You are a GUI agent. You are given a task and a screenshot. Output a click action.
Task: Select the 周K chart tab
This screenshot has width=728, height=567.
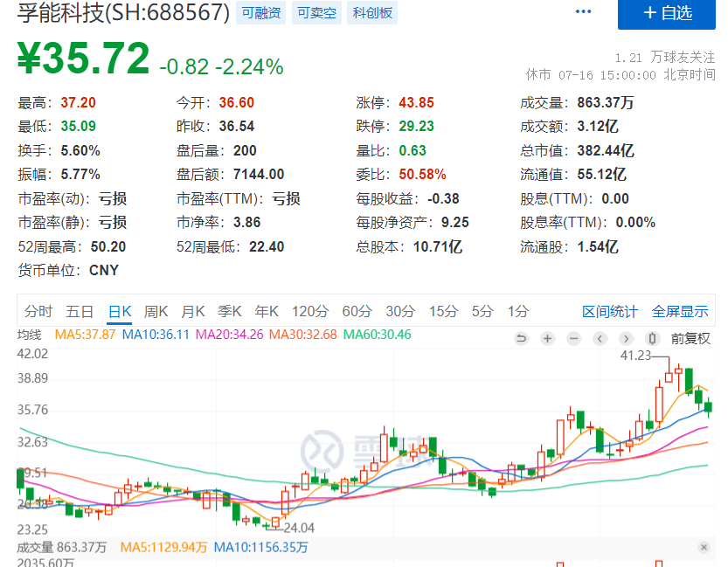(156, 311)
